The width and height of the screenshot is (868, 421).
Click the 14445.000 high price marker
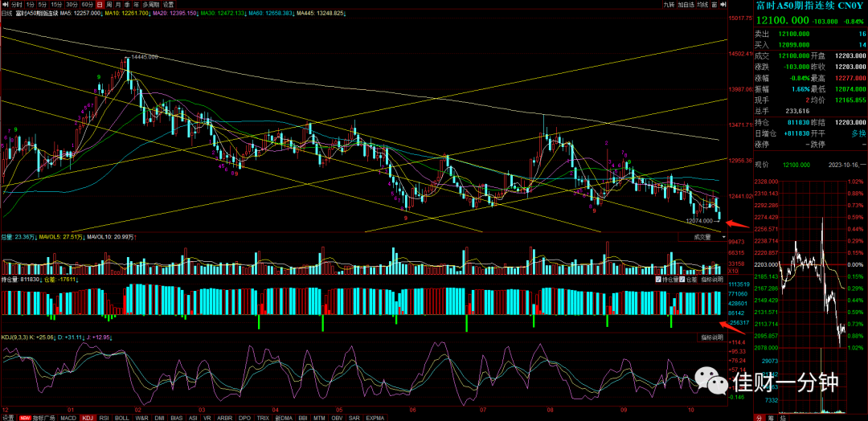pyautogui.click(x=145, y=57)
